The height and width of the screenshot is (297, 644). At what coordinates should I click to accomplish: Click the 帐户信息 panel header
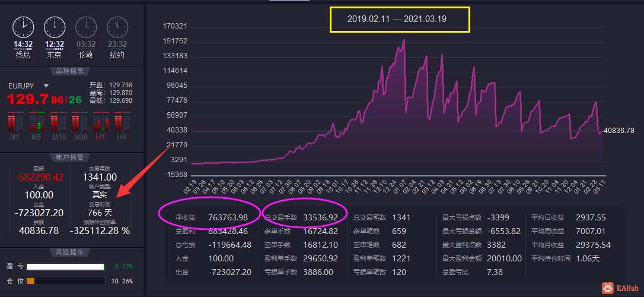69,157
